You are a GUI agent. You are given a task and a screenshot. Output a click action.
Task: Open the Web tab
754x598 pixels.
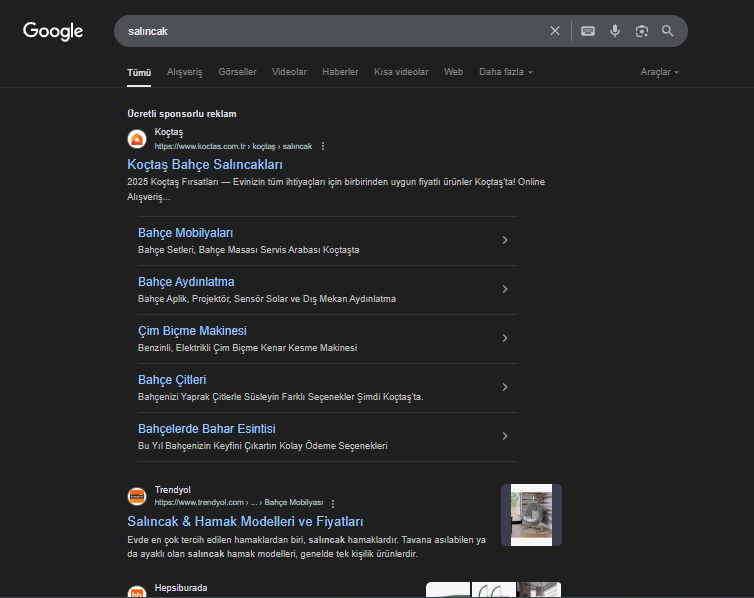pos(453,72)
